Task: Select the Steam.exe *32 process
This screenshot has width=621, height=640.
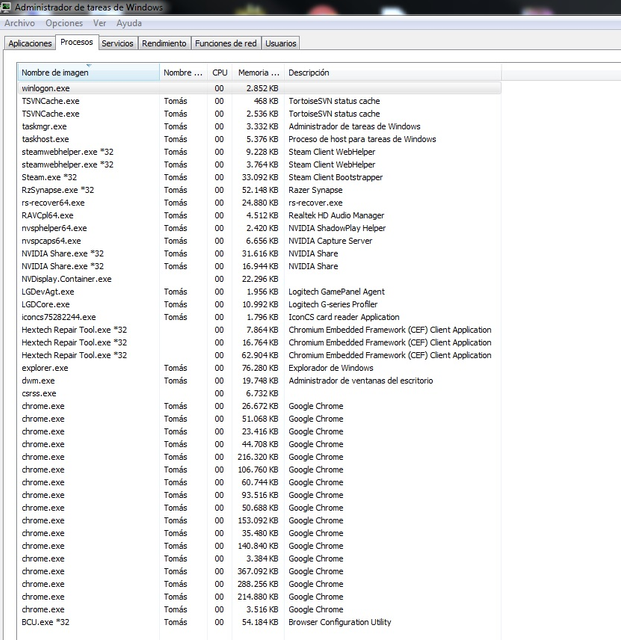Action: tap(260, 177)
